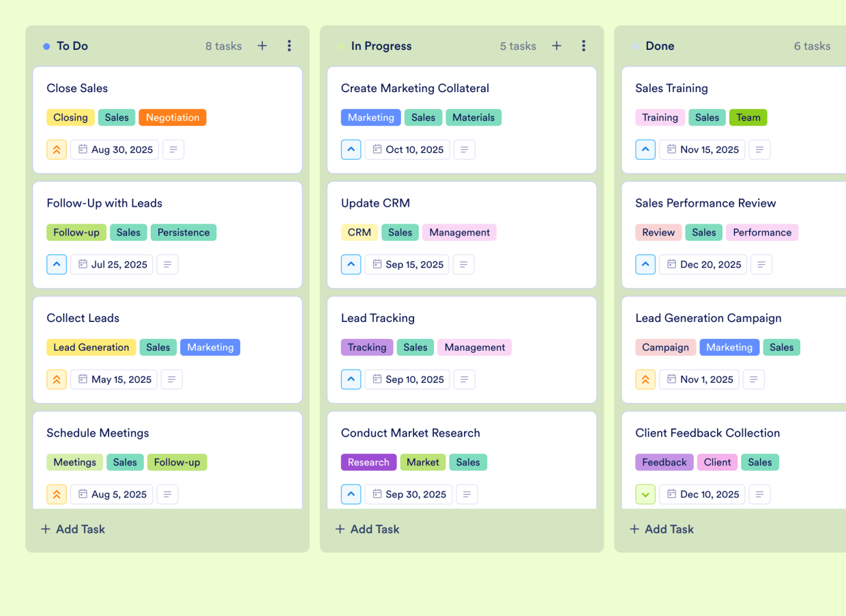Viewport: 846px width, 616px height.
Task: Click the Sep 30, 2025 date field
Action: (408, 494)
